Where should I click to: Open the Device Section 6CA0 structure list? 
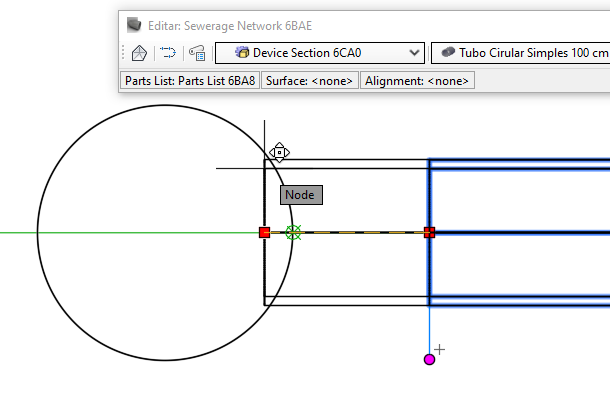320,53
